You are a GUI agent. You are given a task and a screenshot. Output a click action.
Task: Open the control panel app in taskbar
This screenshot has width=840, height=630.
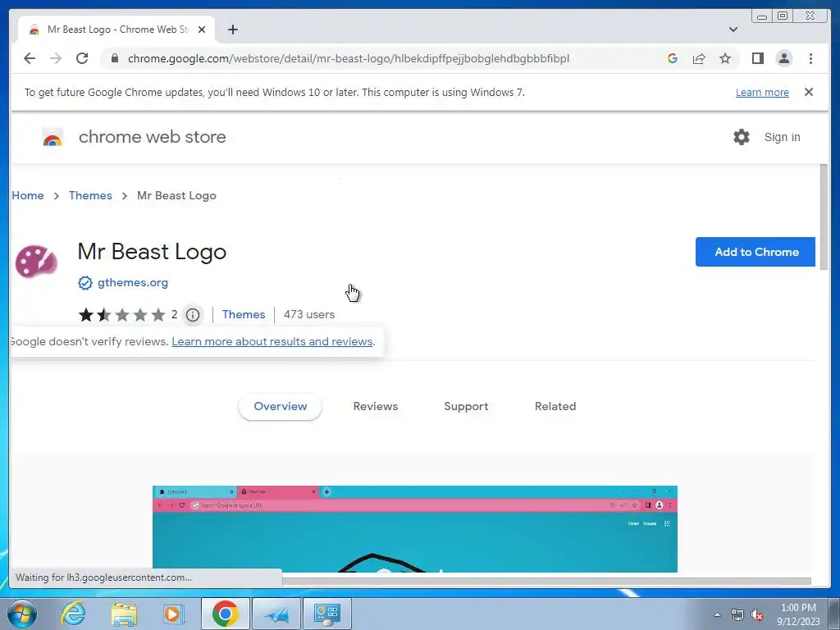pyautogui.click(x=327, y=614)
